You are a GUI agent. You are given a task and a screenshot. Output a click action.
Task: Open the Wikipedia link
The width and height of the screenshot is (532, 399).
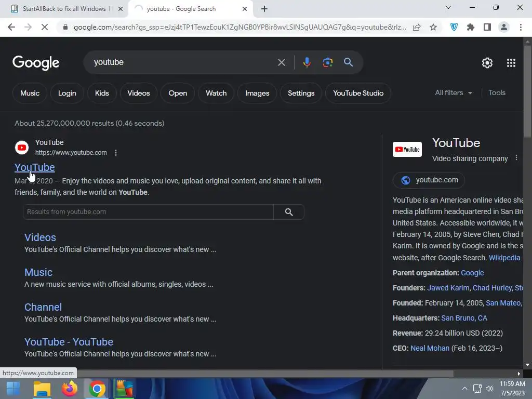[x=504, y=258]
